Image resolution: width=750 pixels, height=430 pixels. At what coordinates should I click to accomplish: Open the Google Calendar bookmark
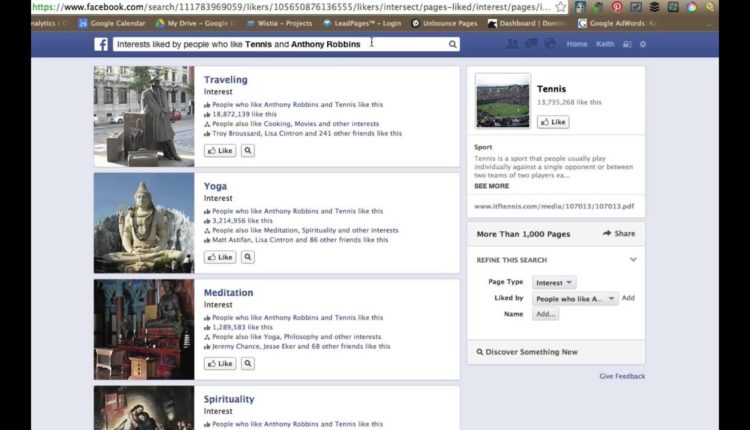[x=112, y=23]
